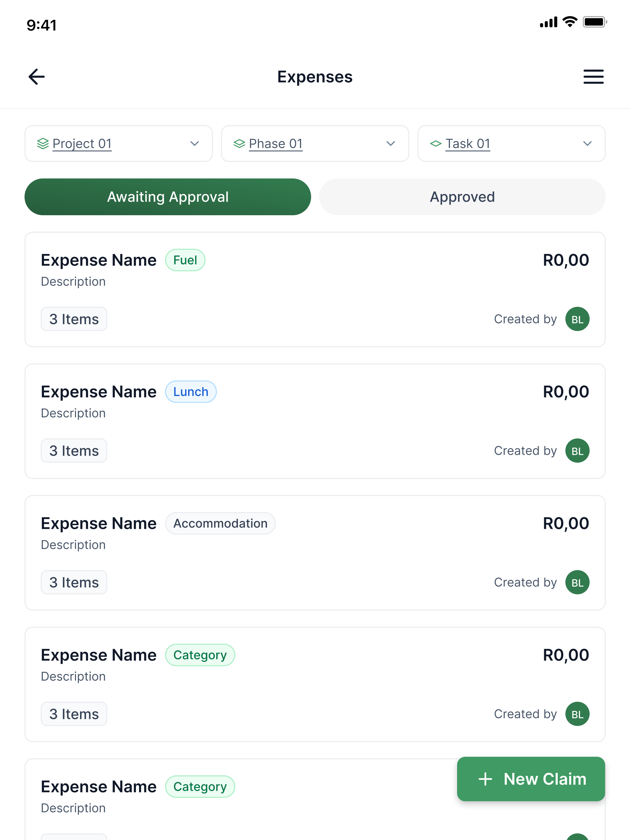Viewport: 630px width, 840px height.
Task: Tap Description under the Lunch expense
Action: click(73, 413)
